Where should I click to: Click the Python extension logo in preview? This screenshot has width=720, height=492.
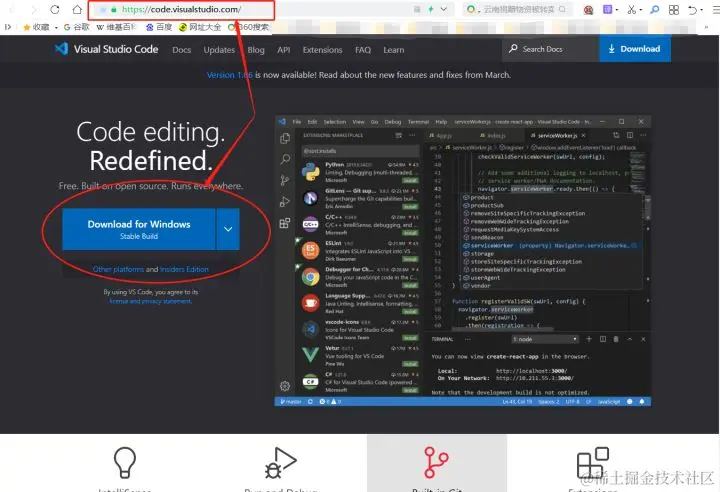click(310, 172)
